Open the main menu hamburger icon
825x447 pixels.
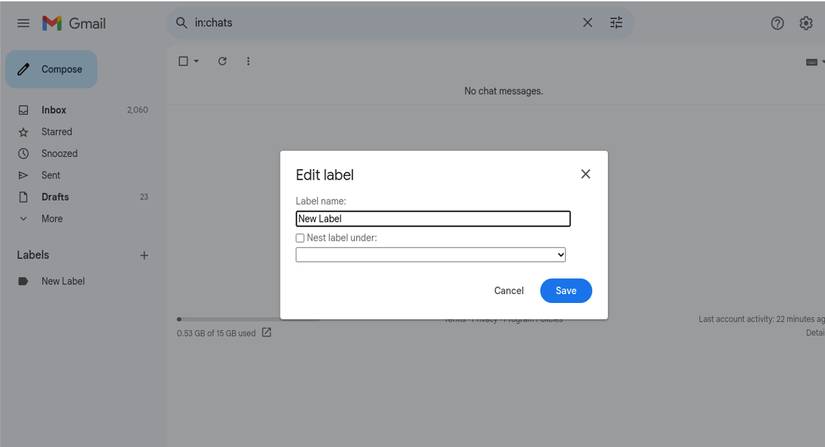(x=23, y=23)
